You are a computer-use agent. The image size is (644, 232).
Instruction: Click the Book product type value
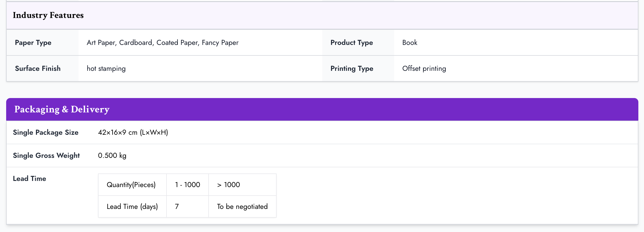[x=409, y=43]
